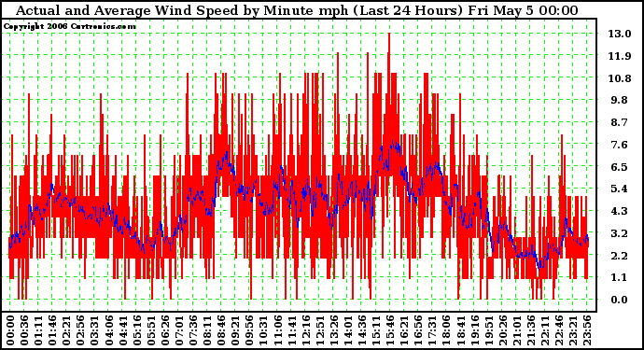Click the 23:56 time label
The height and width of the screenshot is (350, 644).
587,330
